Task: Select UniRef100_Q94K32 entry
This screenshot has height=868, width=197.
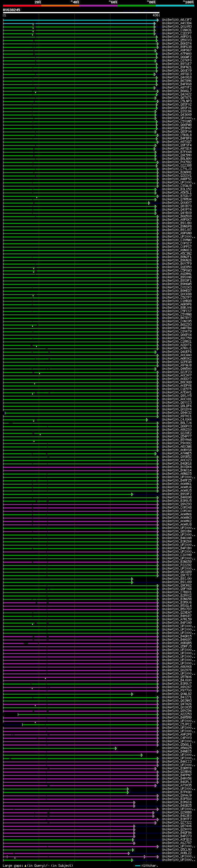Action: pos(177,413)
